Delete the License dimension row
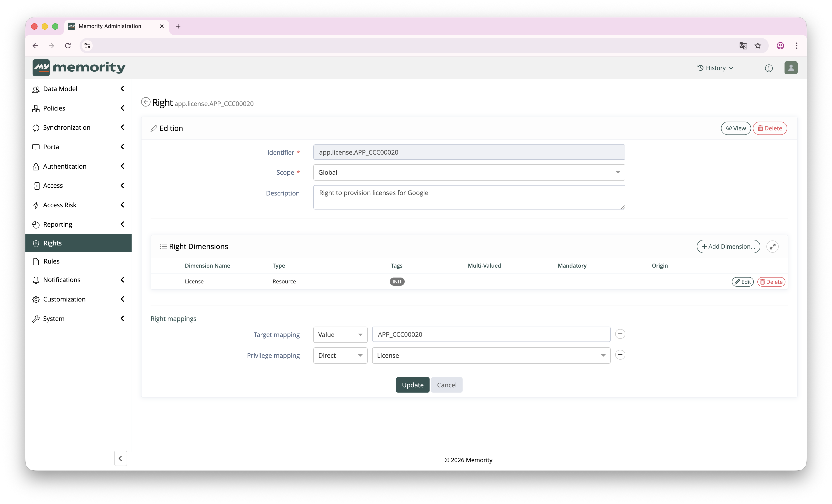The width and height of the screenshot is (832, 504). coord(771,282)
